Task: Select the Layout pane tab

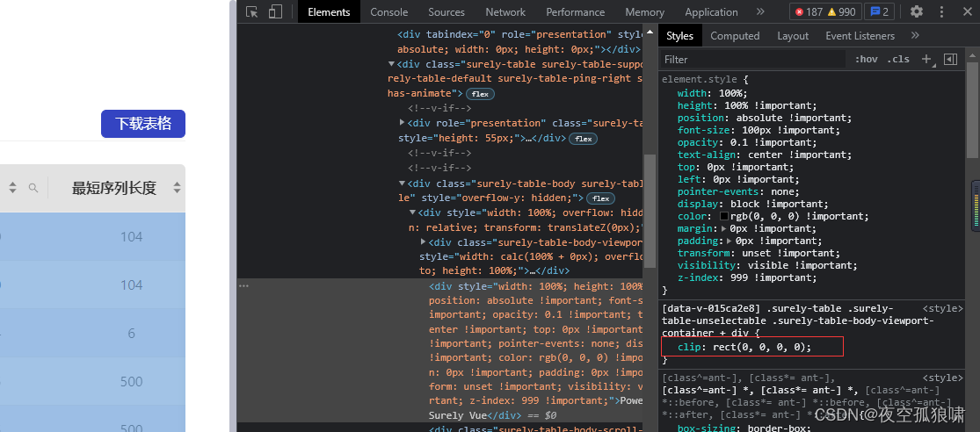Action: tap(793, 36)
